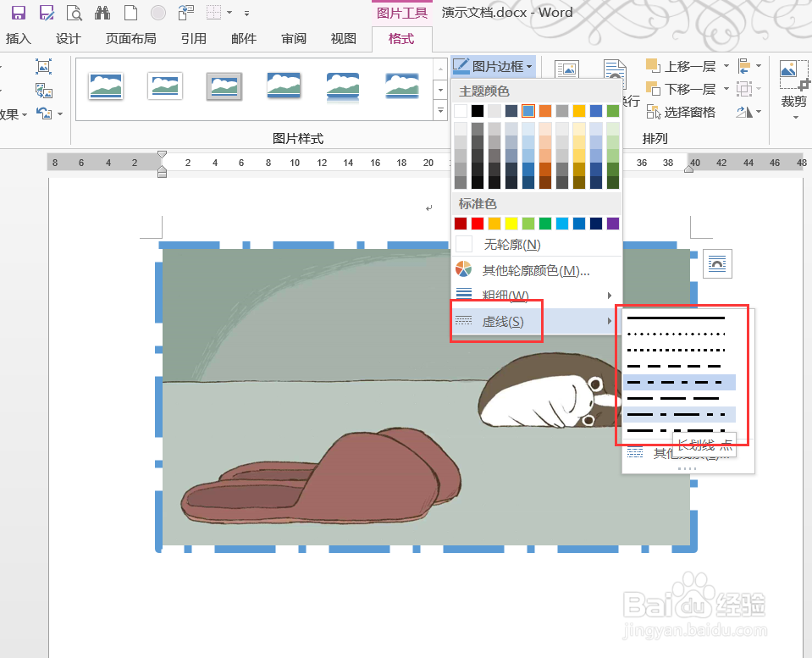Click the gray circle record icon
Image resolution: width=812 pixels, height=658 pixels.
[x=158, y=13]
